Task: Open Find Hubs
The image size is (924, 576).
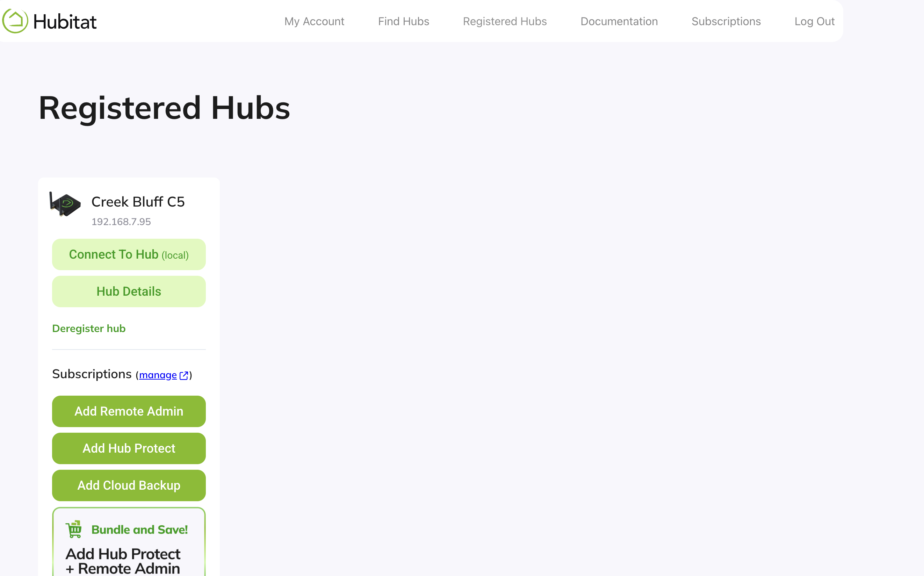Action: [403, 21]
